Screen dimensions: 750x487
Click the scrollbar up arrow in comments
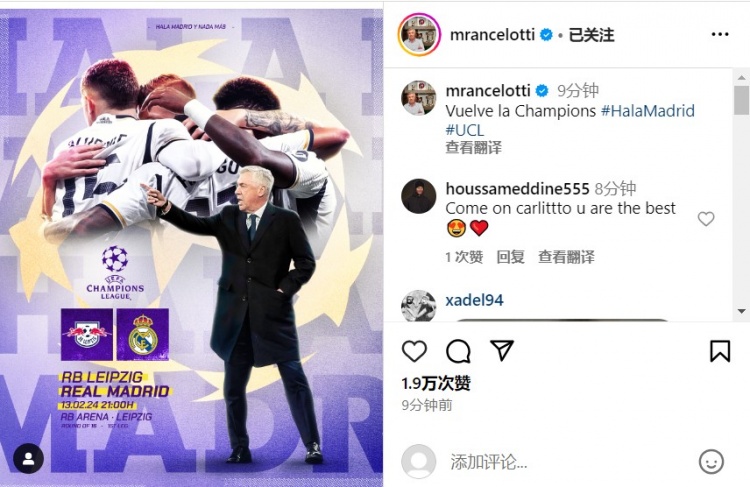tap(742, 77)
